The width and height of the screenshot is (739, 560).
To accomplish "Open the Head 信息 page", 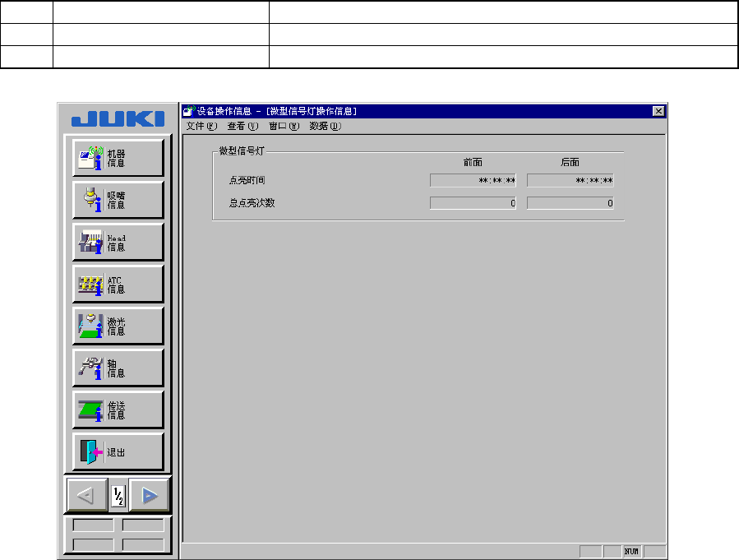I will coord(118,242).
